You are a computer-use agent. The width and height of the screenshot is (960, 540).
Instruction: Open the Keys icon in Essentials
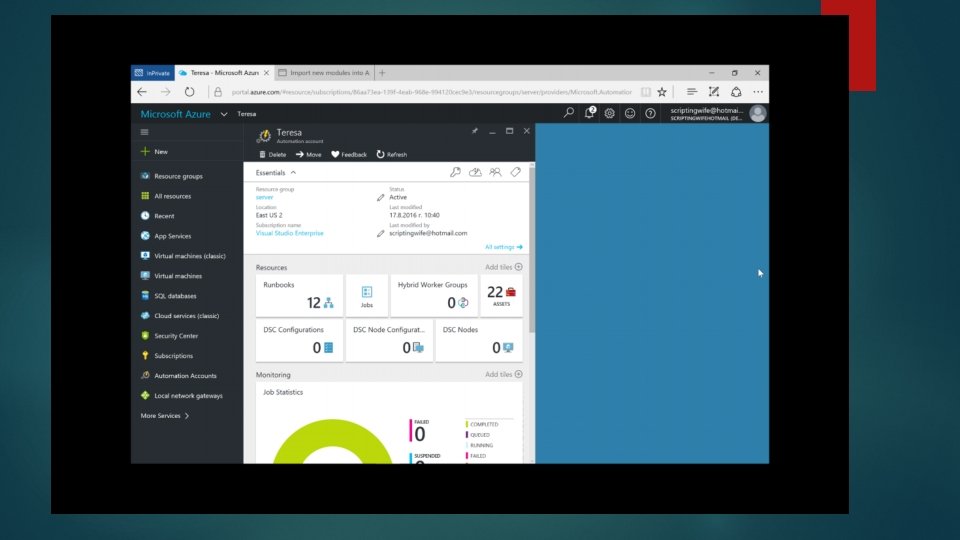pos(455,173)
